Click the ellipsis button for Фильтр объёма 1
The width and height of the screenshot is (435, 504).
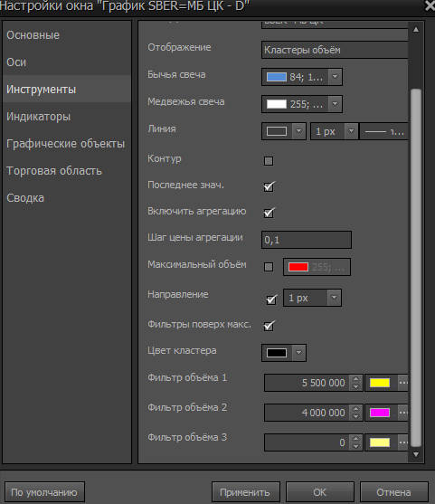[x=403, y=383]
